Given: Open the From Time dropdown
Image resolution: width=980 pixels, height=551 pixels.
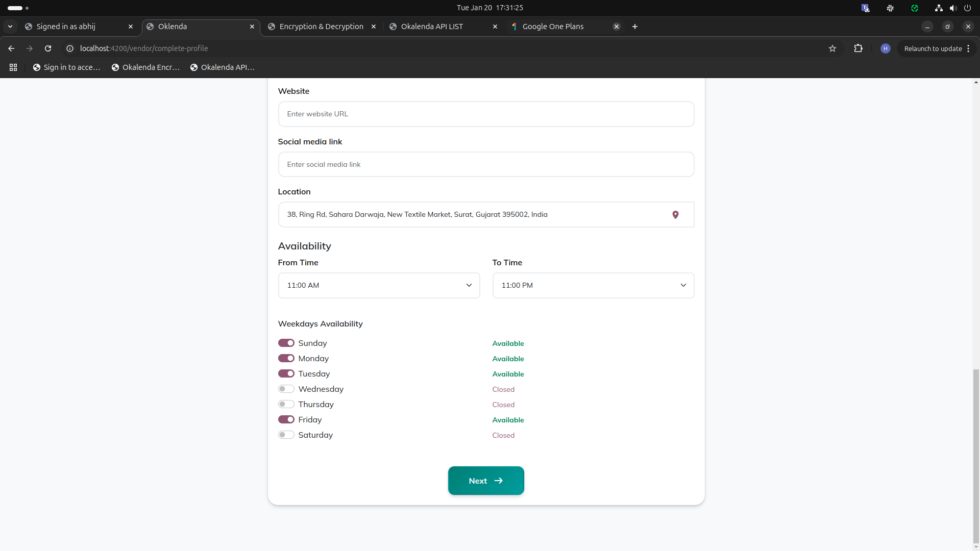Looking at the screenshot, I should [379, 285].
